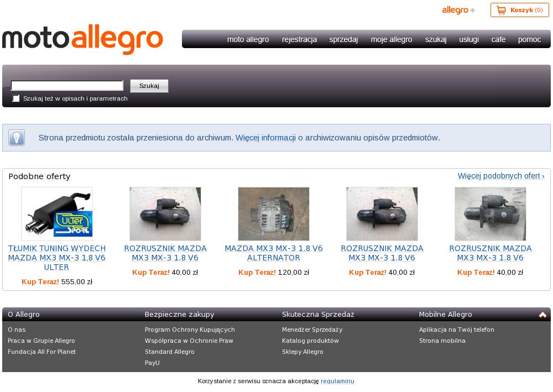This screenshot has width=553, height=392.
Task: Select pomoc in the navigation bar
Action: click(529, 39)
